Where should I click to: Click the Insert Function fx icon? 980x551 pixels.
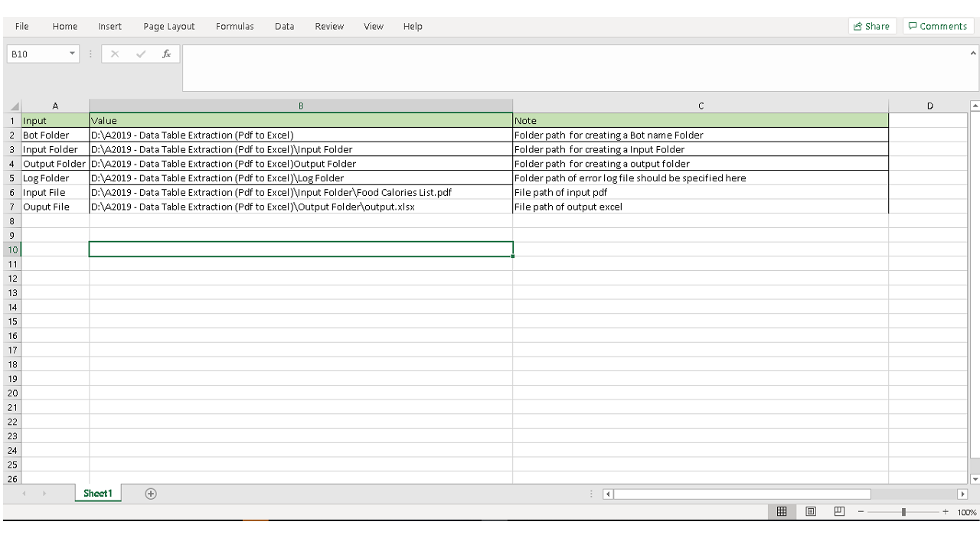(166, 54)
